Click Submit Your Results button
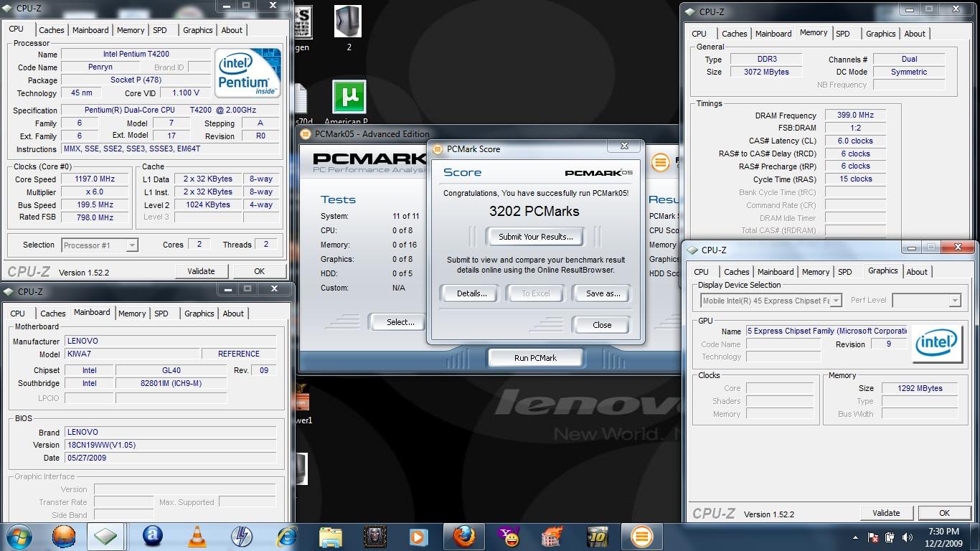The width and height of the screenshot is (980, 551). coord(536,237)
